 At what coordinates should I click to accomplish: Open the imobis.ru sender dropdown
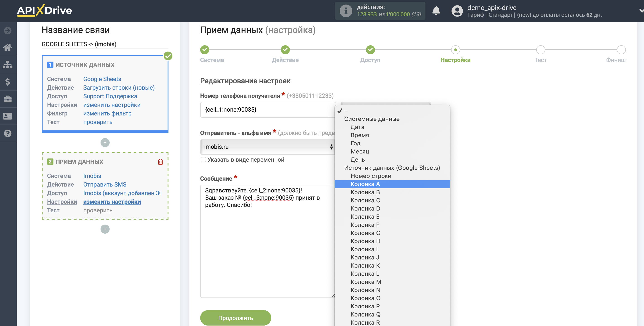(x=267, y=147)
